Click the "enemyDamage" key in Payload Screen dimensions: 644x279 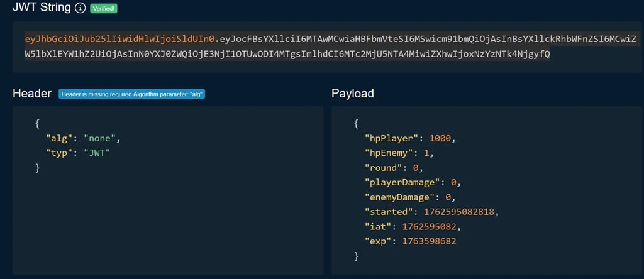(399, 197)
